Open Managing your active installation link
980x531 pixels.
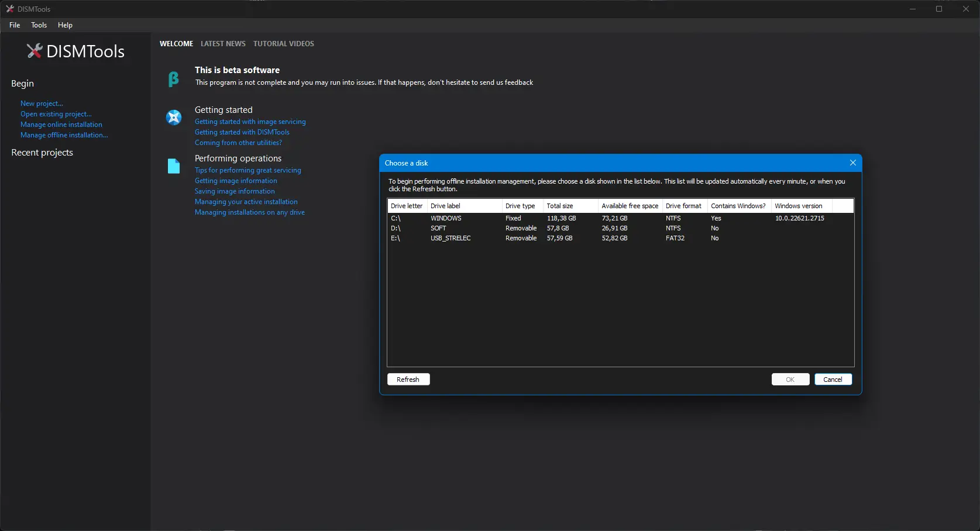(x=246, y=202)
